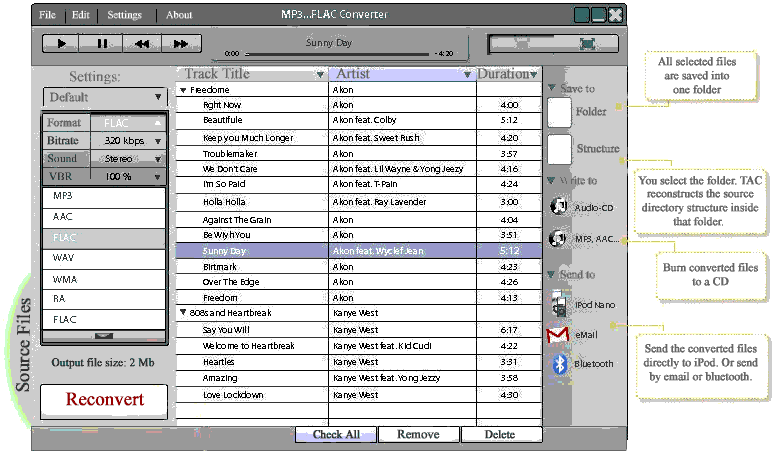
Task: Click artist Akon feat. T-Pain
Action: pyautogui.click(x=365, y=184)
